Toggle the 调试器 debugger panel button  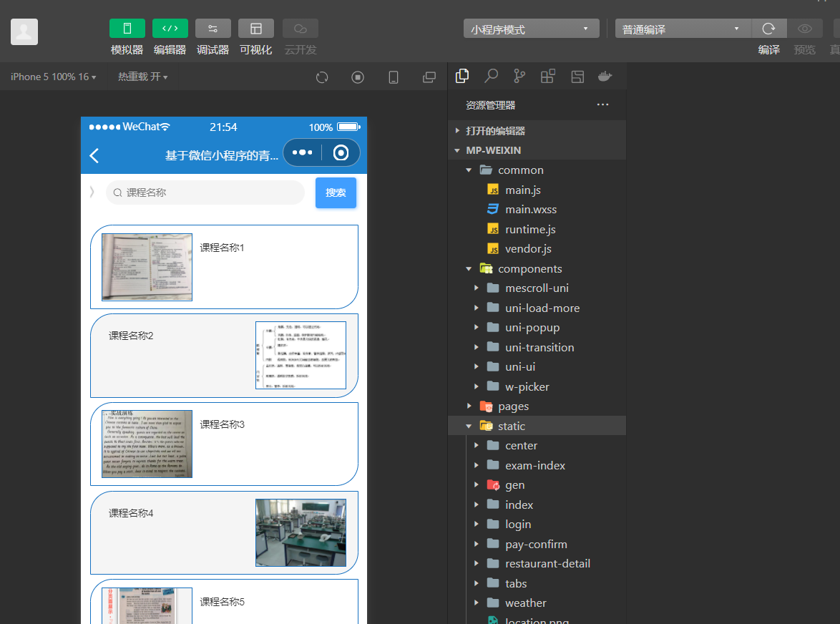point(213,29)
